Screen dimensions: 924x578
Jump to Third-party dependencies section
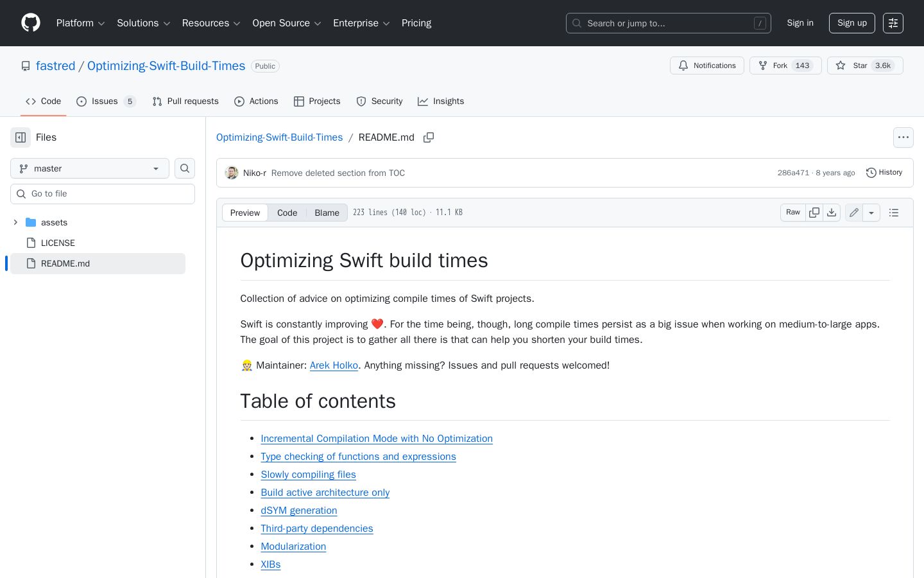[x=317, y=529]
